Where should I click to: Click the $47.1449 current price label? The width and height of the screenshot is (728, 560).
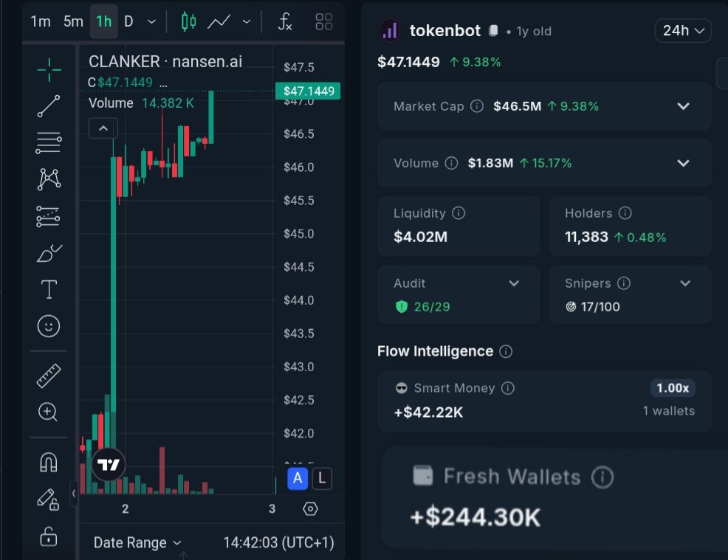coord(307,91)
